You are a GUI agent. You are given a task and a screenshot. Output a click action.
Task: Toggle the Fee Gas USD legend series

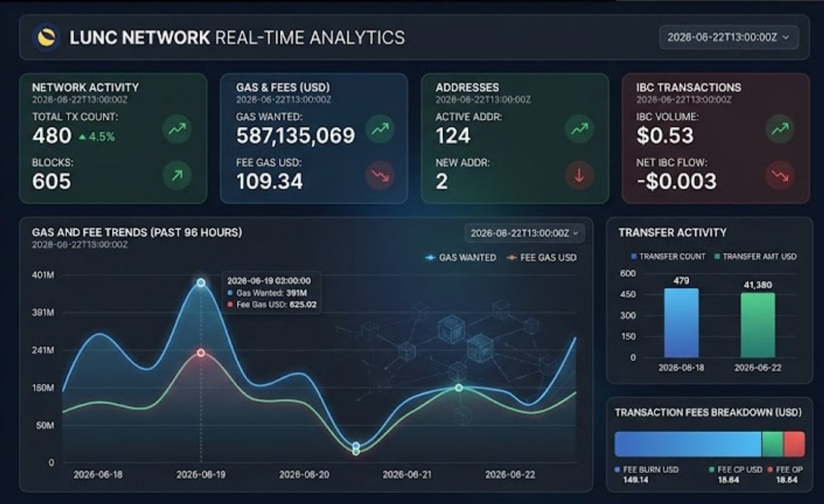[541, 257]
